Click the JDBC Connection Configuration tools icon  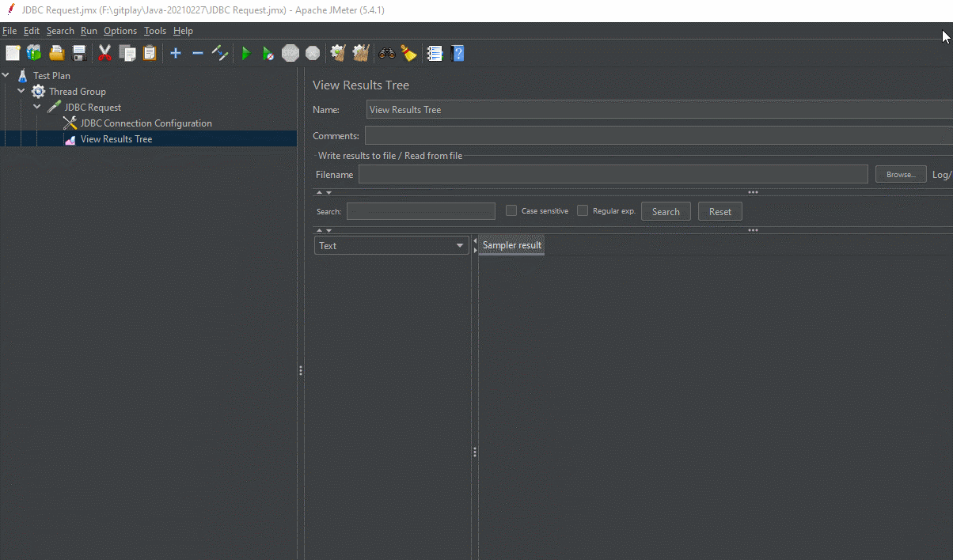(70, 123)
